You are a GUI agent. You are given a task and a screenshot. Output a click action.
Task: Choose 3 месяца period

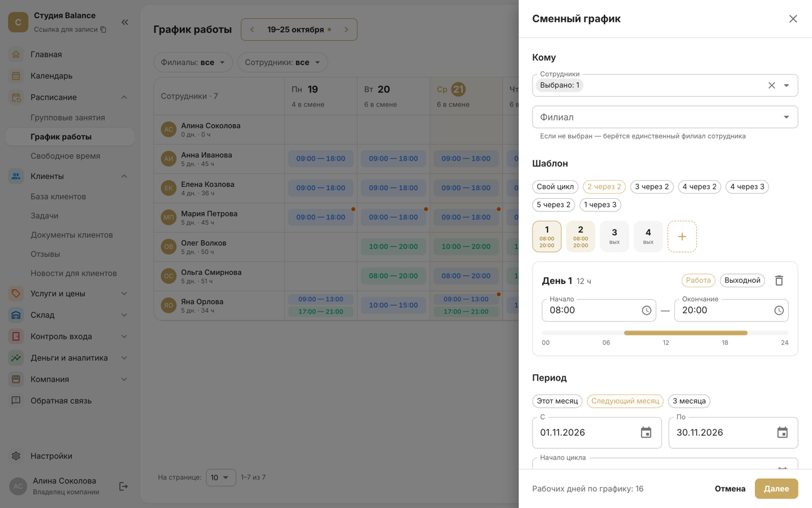(x=689, y=401)
